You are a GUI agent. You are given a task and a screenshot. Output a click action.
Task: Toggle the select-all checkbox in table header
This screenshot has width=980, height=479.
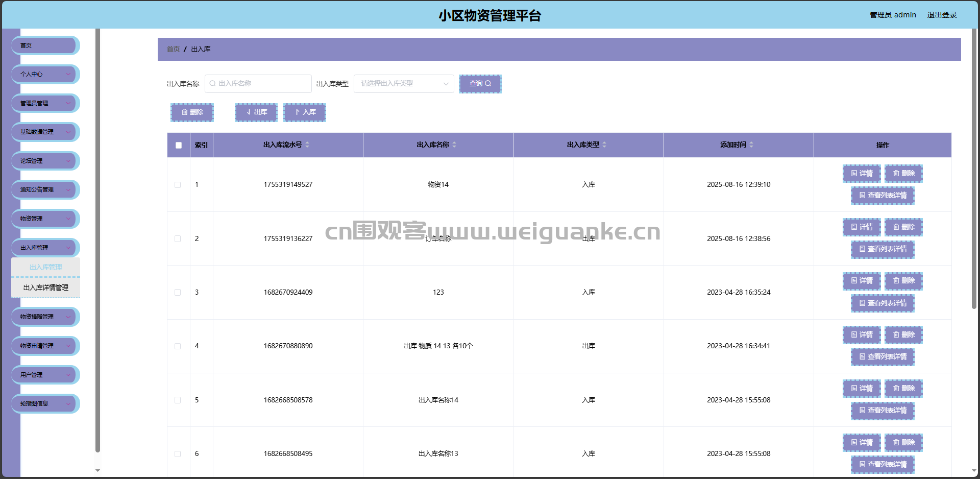tap(179, 145)
